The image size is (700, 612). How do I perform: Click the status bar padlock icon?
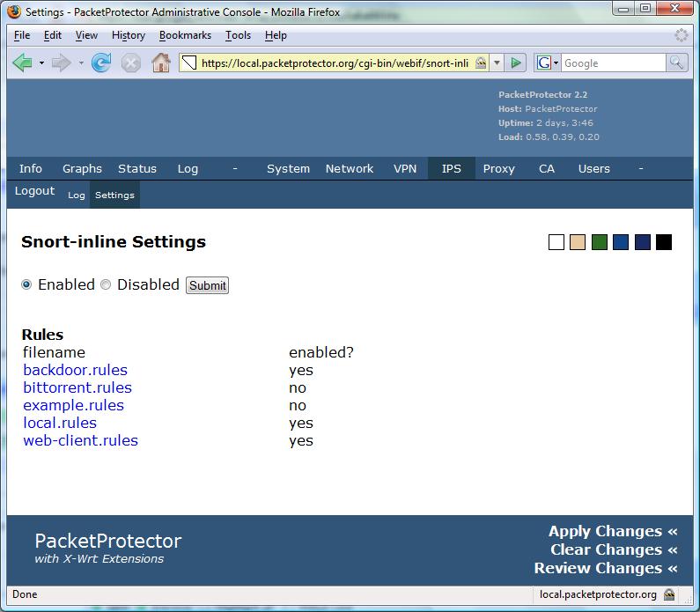coord(669,594)
